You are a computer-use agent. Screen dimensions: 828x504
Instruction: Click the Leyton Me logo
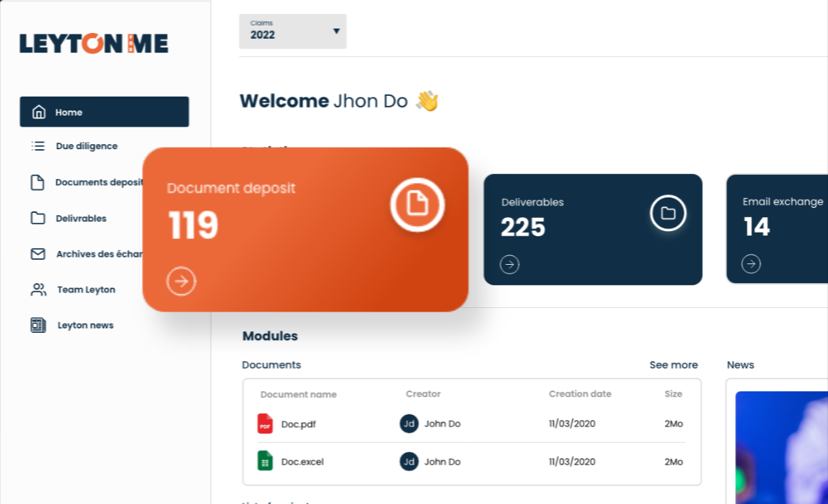94,44
